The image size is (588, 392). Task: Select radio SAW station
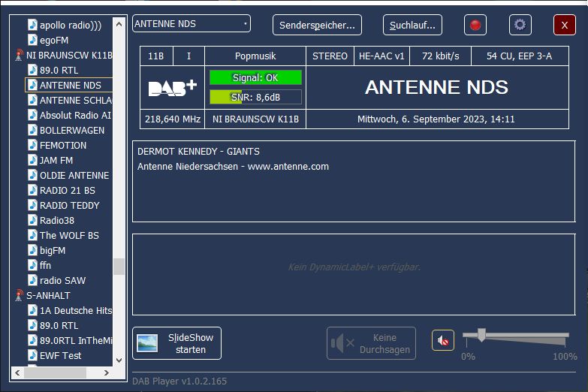[x=62, y=280]
